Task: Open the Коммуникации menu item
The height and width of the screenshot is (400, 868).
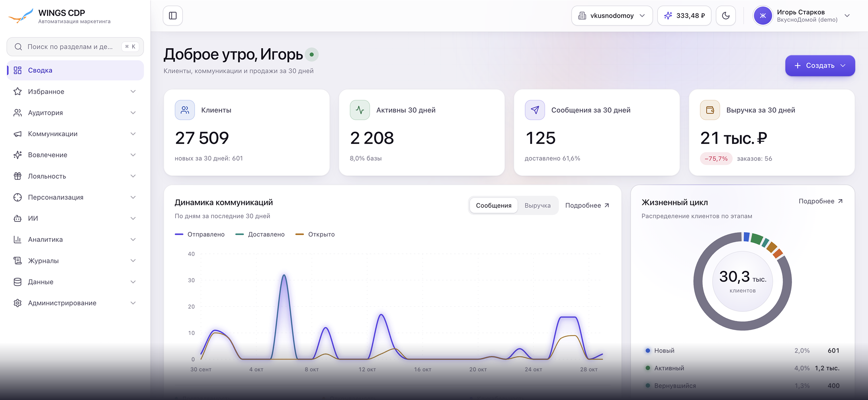Action: click(75, 134)
